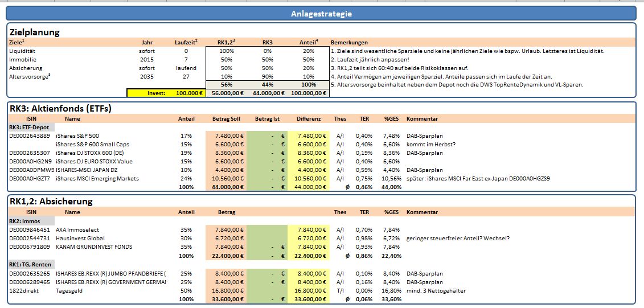Click the green Betrag Ist cell for iShares S&P 500
This screenshot has height=308, width=644.
tap(267, 135)
